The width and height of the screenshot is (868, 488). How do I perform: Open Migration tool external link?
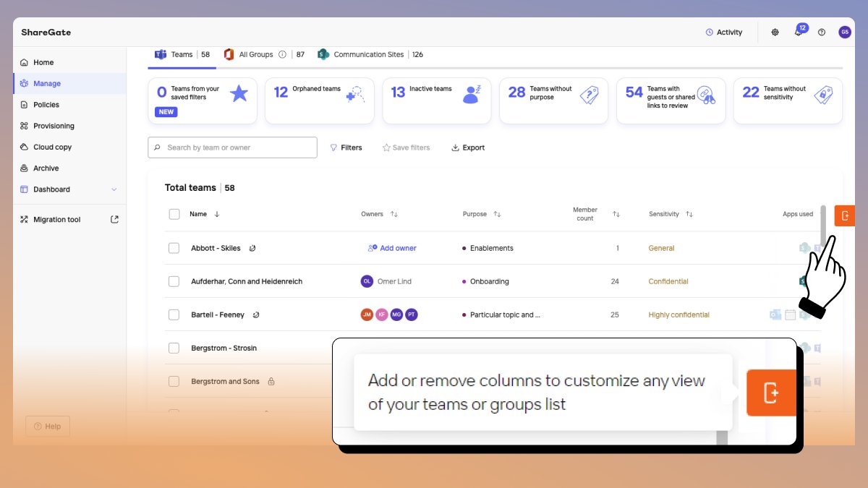[114, 219]
